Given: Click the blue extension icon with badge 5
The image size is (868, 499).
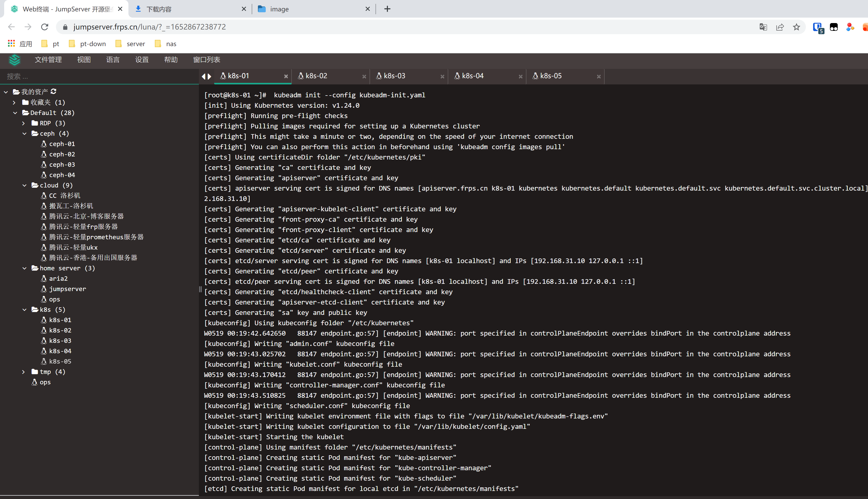Looking at the screenshot, I should point(818,27).
